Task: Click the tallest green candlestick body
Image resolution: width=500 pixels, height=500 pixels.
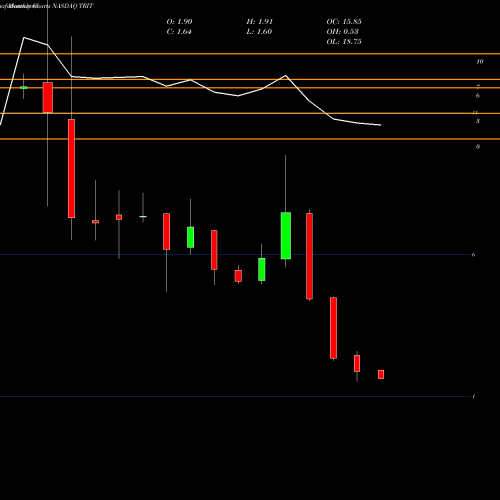Action: coord(286,236)
